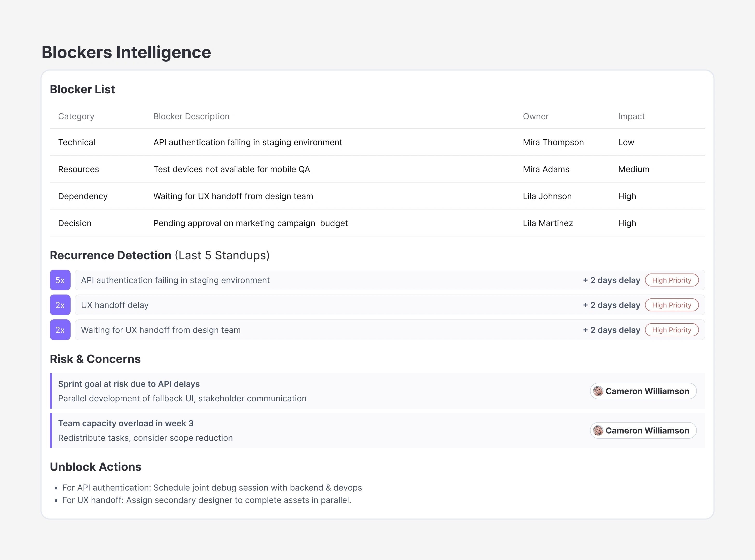
Task: Click the Owner column header
Action: 536,116
